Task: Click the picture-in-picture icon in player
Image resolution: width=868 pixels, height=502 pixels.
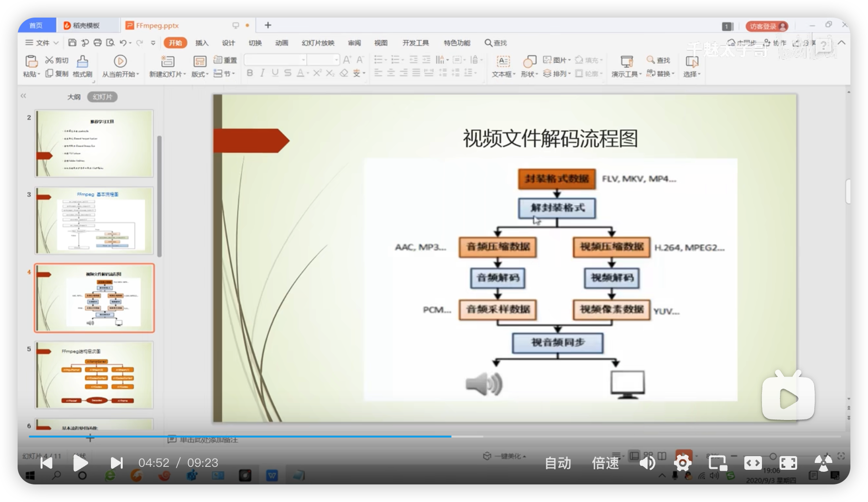Action: pyautogui.click(x=717, y=462)
